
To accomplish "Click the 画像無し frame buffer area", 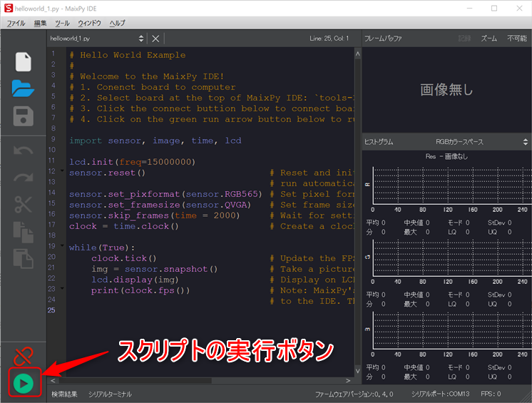I will pos(446,90).
